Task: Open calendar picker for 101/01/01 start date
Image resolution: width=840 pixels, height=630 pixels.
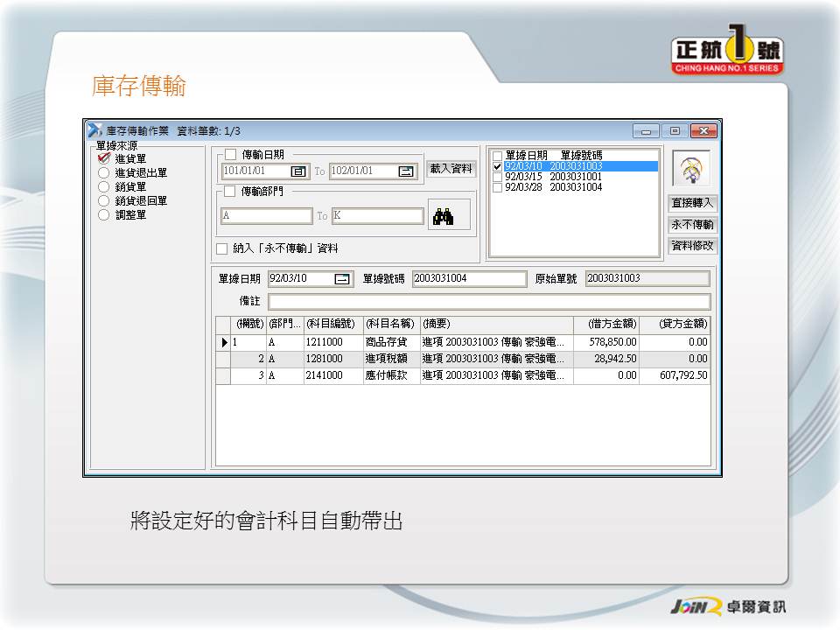Action: [298, 171]
